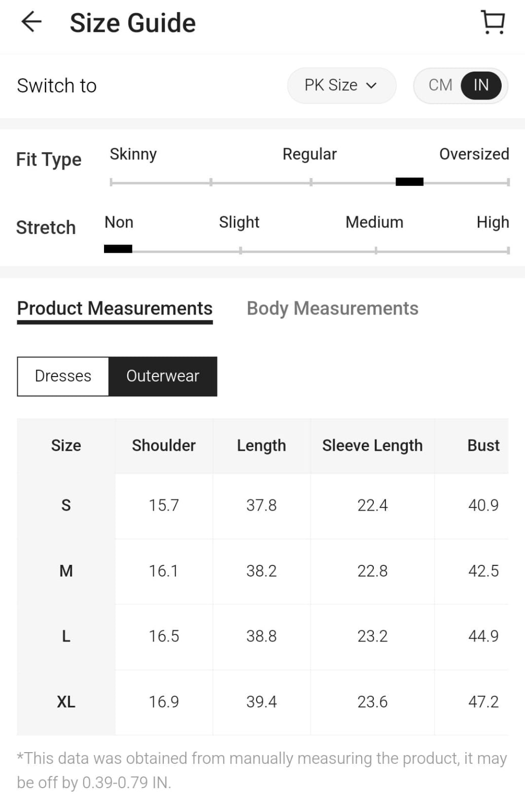Open the shopping cart icon

click(x=493, y=23)
